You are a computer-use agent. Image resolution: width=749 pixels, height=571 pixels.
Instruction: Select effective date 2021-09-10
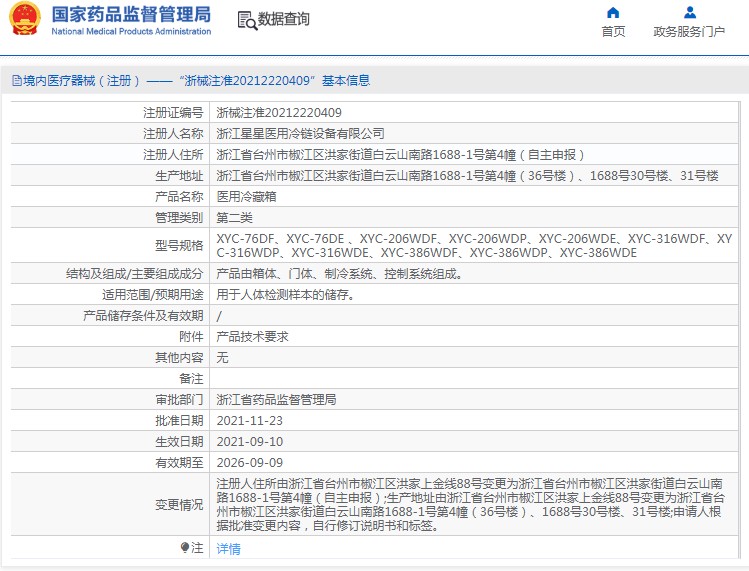pos(249,442)
